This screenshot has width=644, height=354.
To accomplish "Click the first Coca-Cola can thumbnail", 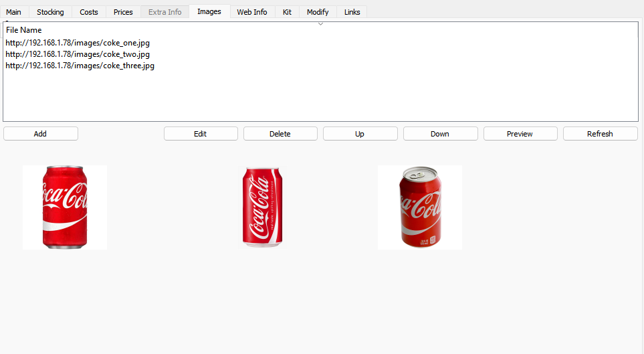I will coord(65,207).
